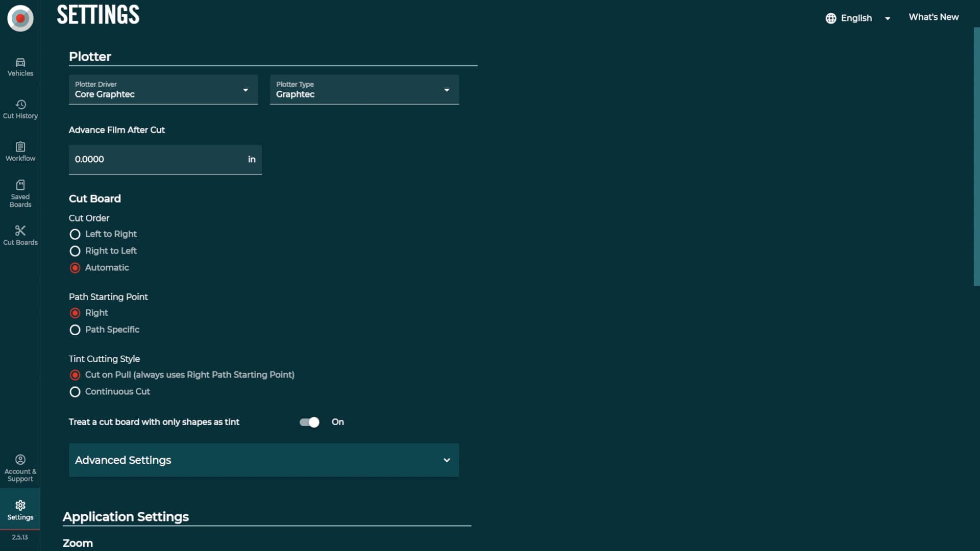Click the version number 2.5.13
Screen dimensions: 980x551
point(19,537)
